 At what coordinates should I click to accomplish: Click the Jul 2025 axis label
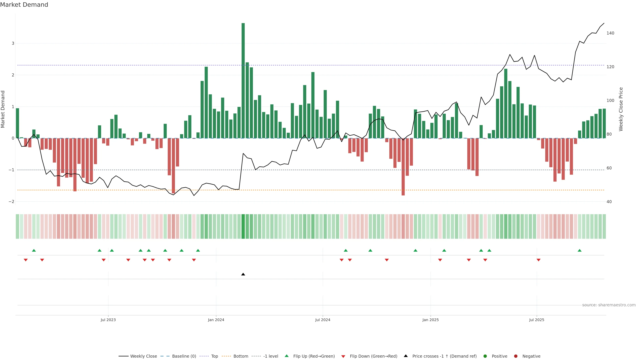pyautogui.click(x=536, y=320)
